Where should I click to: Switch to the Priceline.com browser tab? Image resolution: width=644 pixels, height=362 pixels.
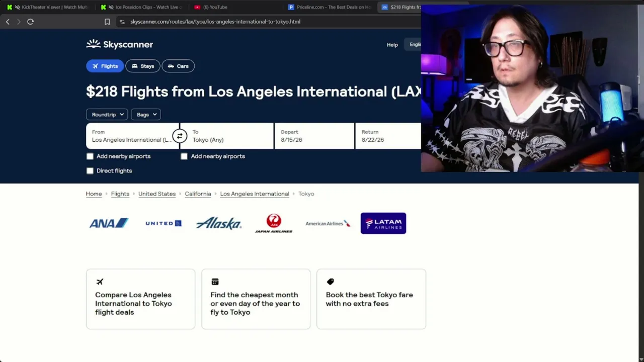(330, 7)
